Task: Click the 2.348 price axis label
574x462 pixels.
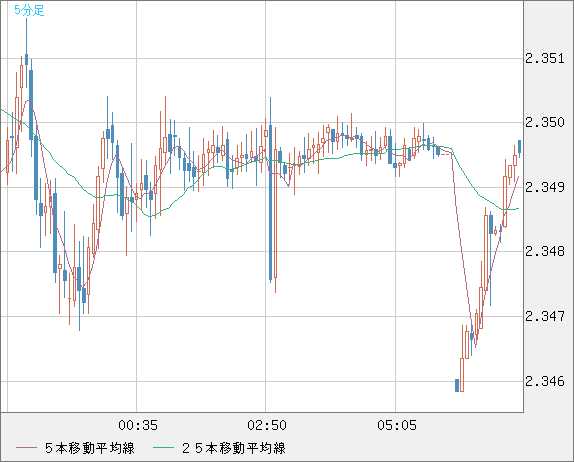Action: coord(545,252)
